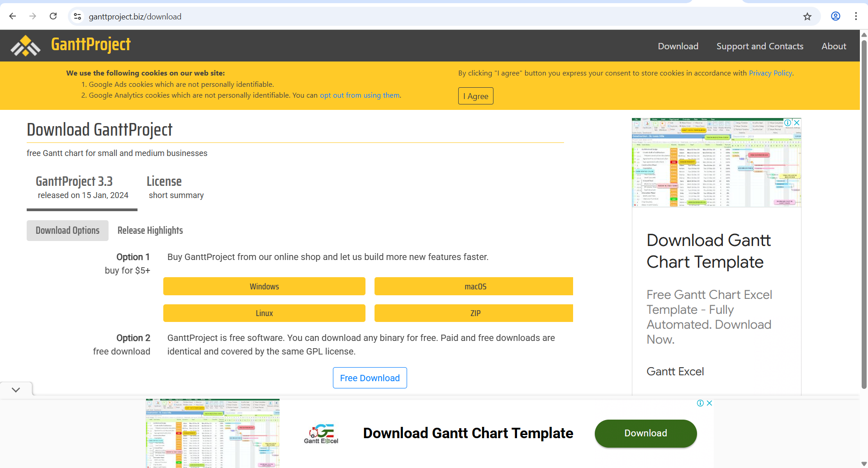868x468 pixels.
Task: Click the 'Download GanttProject' page heading
Action: point(100,130)
